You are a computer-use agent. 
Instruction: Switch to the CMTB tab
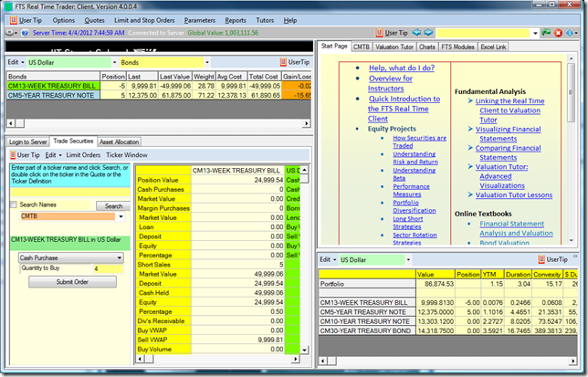(362, 47)
